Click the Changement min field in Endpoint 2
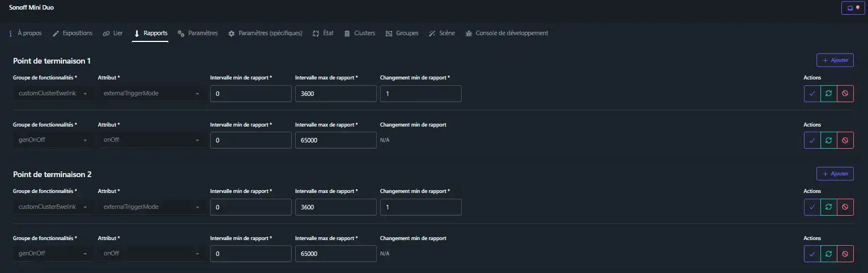The image size is (868, 273). (x=420, y=207)
